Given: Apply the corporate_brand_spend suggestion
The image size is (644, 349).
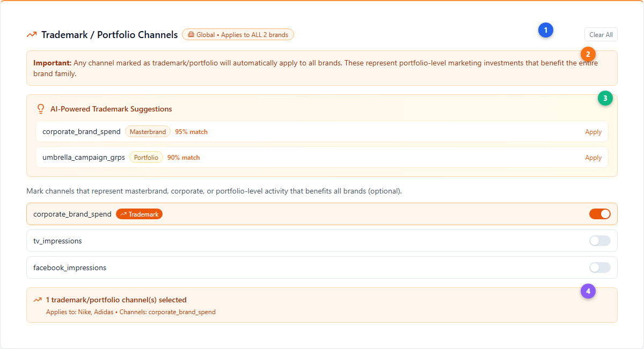Looking at the screenshot, I should click(593, 132).
